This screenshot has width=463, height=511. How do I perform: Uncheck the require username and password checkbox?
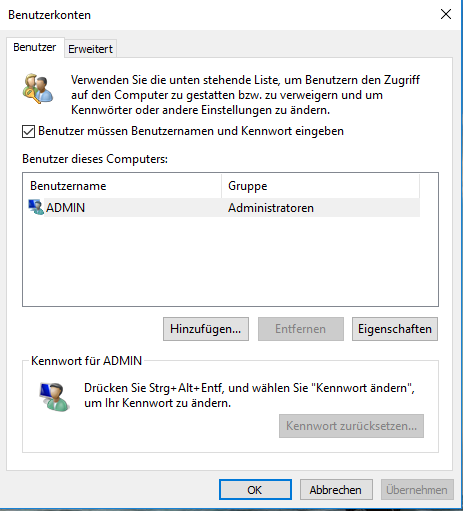click(28, 131)
